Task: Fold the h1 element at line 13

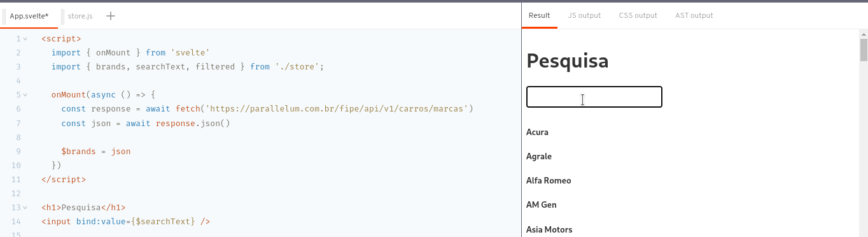Action: pyautogui.click(x=25, y=208)
